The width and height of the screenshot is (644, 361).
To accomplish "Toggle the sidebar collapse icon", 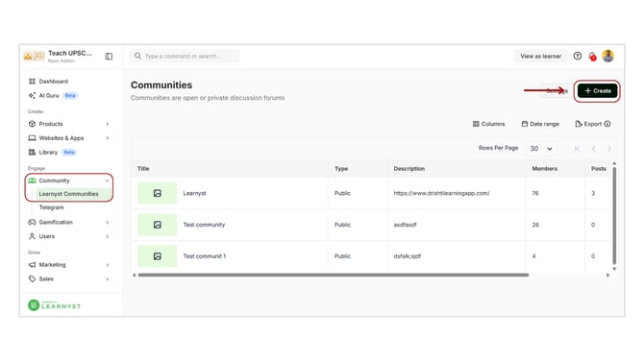I will [109, 57].
